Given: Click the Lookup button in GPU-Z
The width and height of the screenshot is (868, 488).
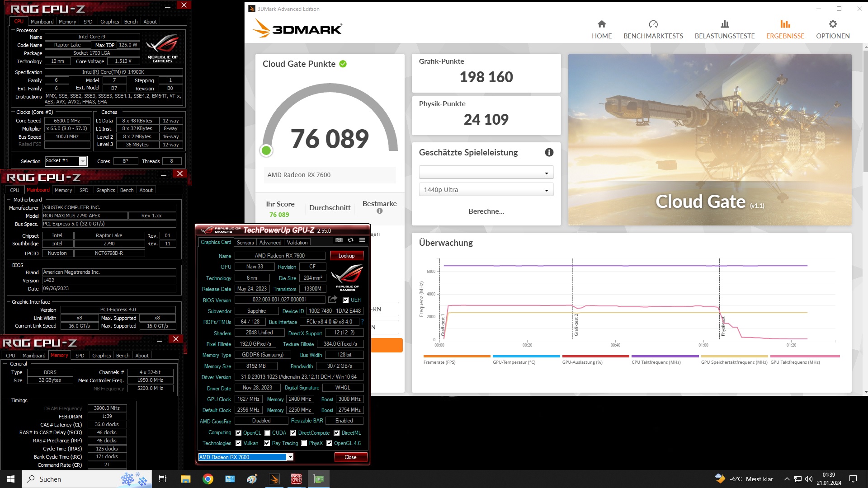Looking at the screenshot, I should [347, 256].
